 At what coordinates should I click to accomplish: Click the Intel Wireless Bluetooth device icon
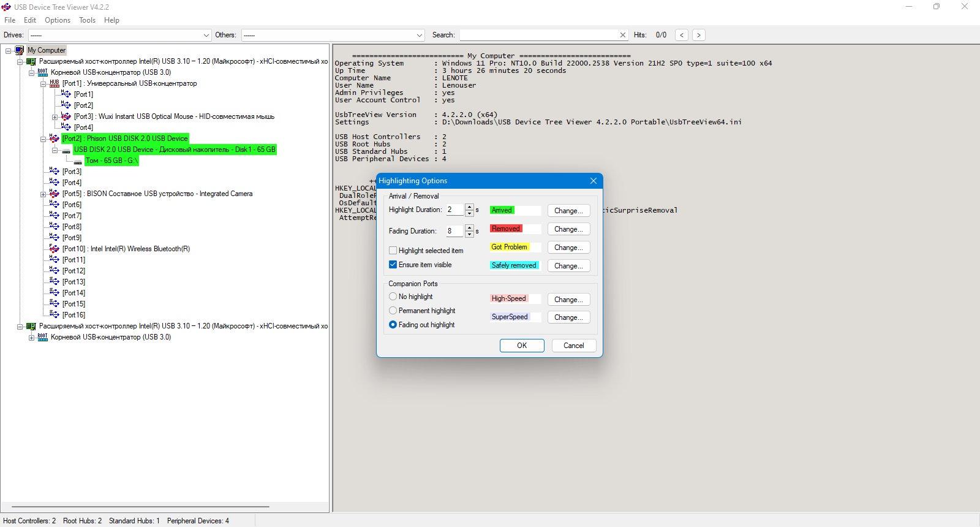pos(55,249)
